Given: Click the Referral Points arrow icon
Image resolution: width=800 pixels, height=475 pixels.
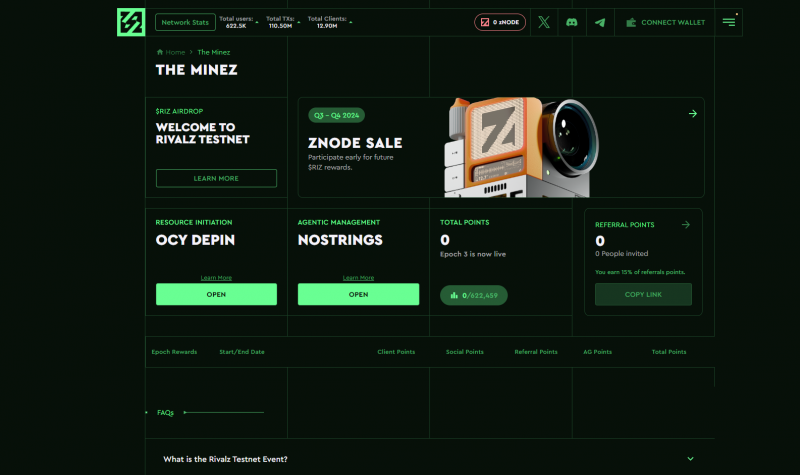Looking at the screenshot, I should click(685, 225).
